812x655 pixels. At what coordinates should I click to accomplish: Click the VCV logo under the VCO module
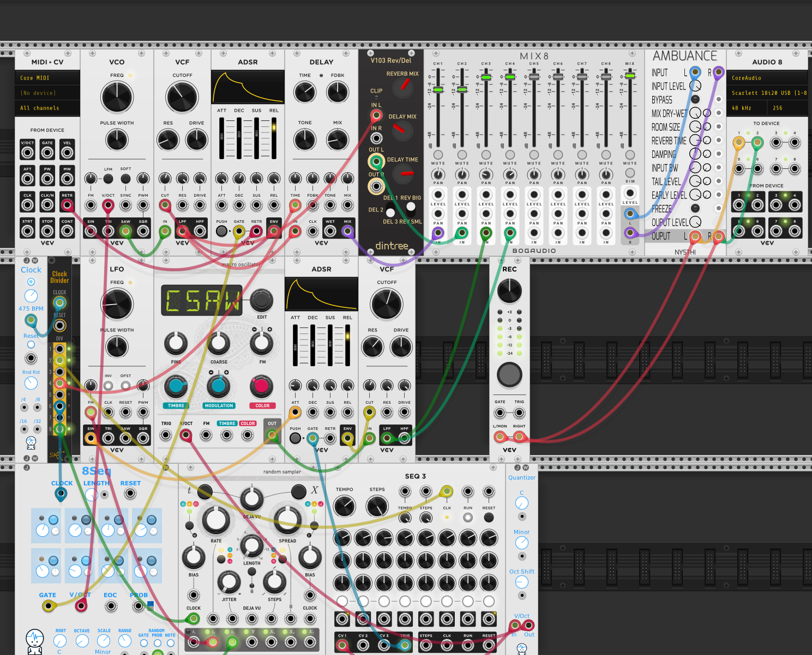pyautogui.click(x=117, y=242)
